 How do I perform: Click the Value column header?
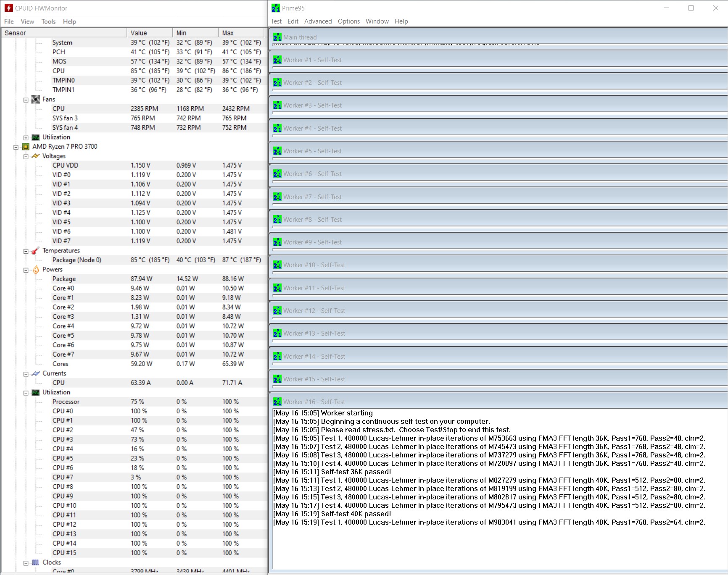[150, 33]
